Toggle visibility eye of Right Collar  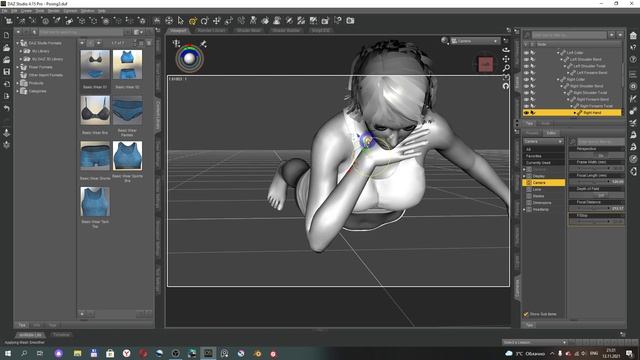point(526,79)
